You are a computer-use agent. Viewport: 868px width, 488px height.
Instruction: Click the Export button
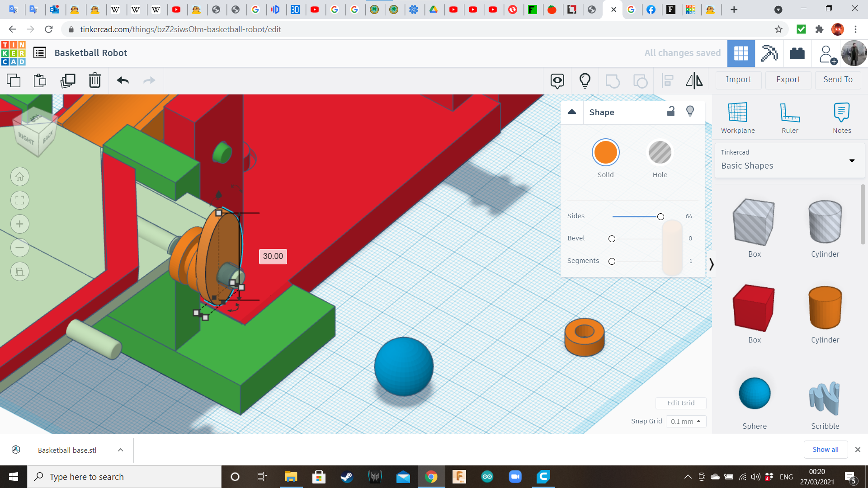(788, 80)
